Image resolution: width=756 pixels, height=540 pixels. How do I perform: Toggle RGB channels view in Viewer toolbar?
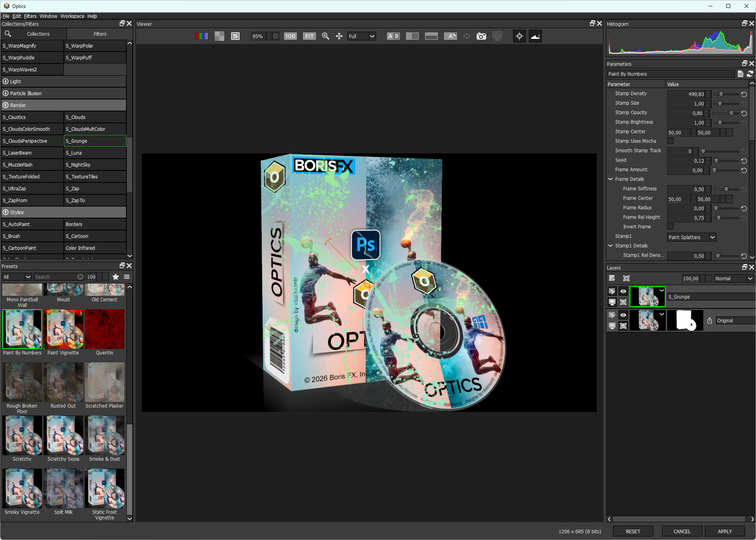[202, 36]
